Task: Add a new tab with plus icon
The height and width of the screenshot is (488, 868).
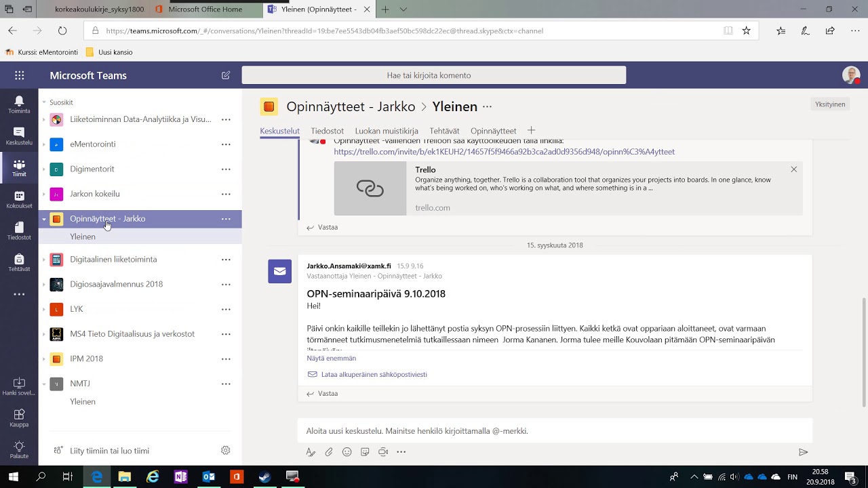Action: [532, 130]
